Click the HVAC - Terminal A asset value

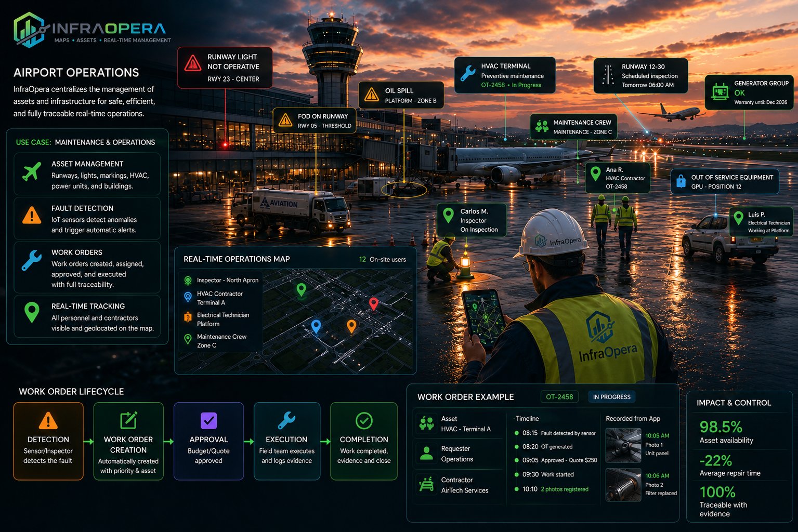click(x=466, y=429)
